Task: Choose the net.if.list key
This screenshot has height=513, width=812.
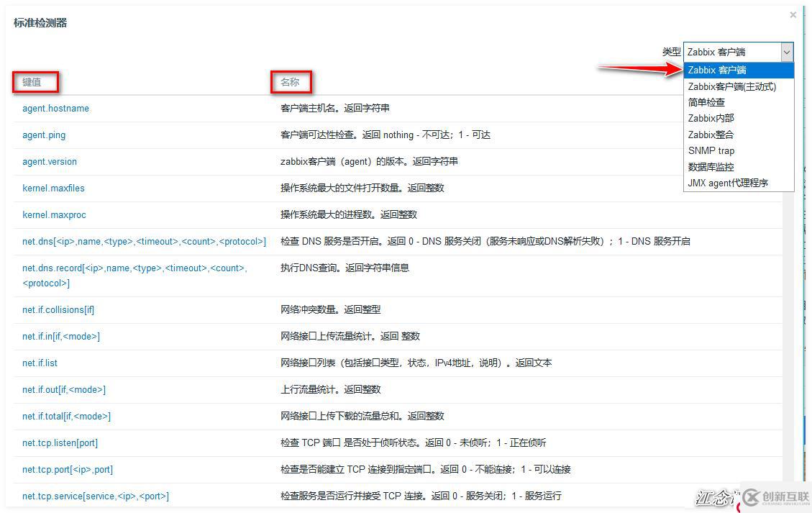Action: (x=40, y=363)
